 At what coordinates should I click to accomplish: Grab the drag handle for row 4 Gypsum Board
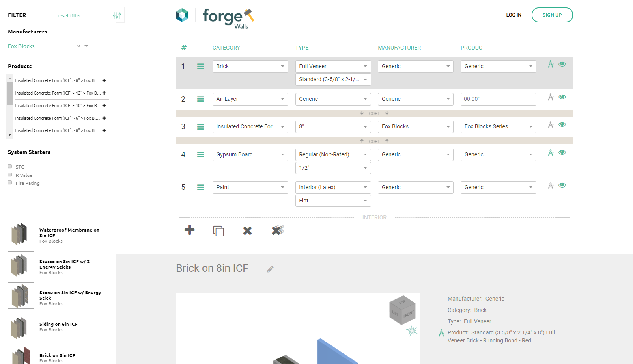coord(200,155)
